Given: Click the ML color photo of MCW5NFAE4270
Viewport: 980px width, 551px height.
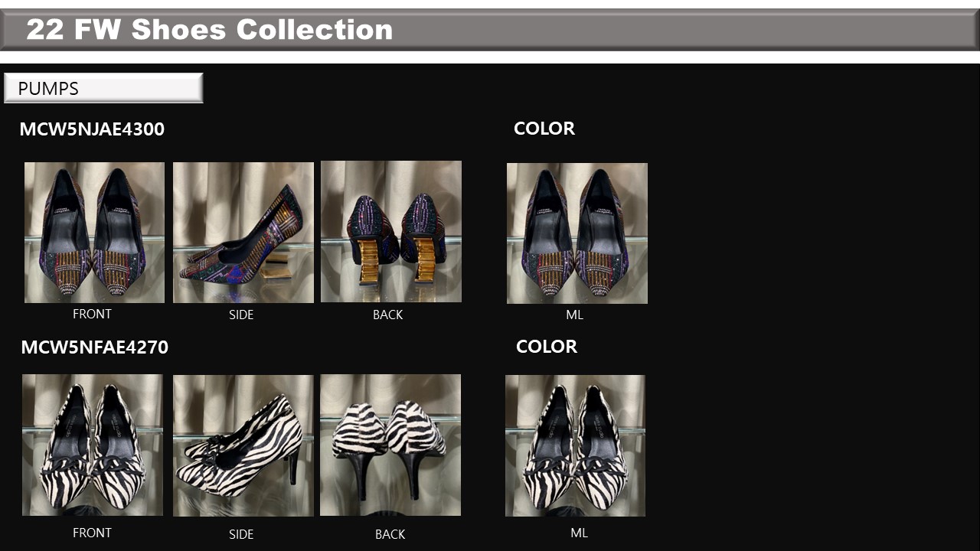Looking at the screenshot, I should coord(575,445).
